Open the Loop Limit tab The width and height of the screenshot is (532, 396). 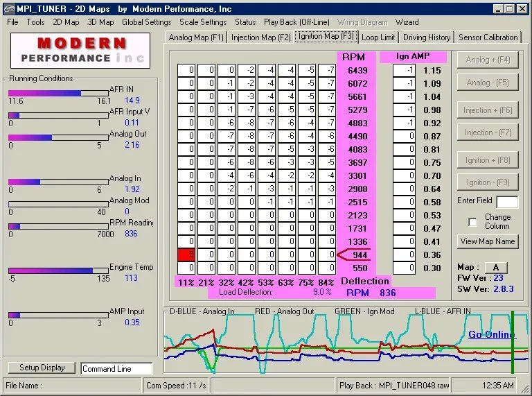tap(378, 37)
